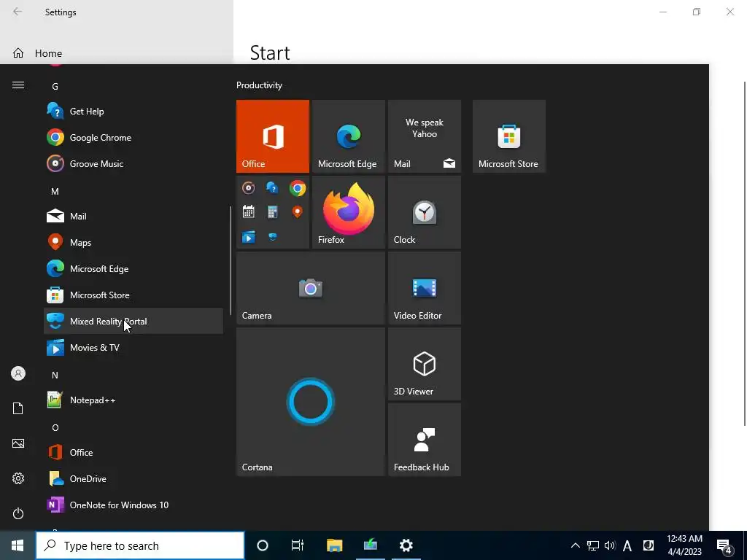Click the orange Office tile
The image size is (747, 560).
[x=273, y=136]
